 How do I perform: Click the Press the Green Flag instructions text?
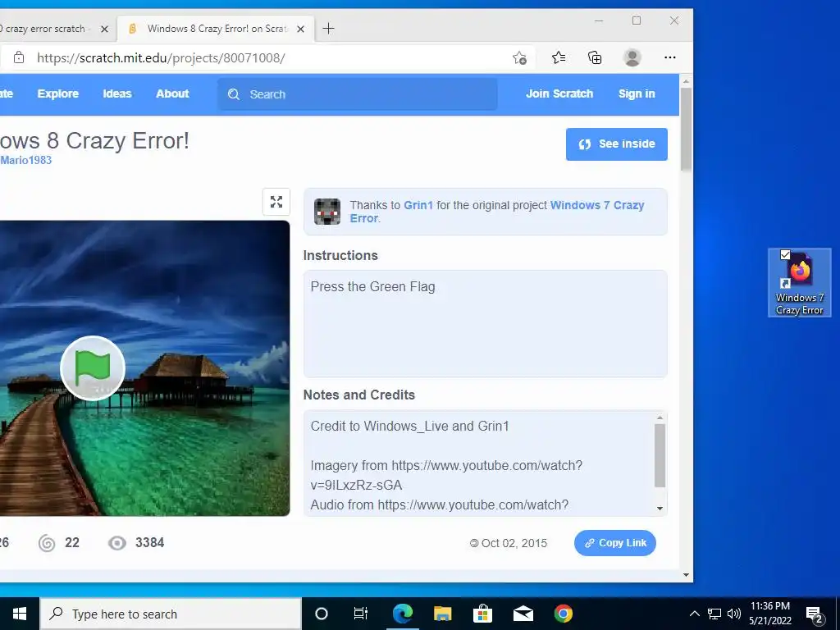373,286
